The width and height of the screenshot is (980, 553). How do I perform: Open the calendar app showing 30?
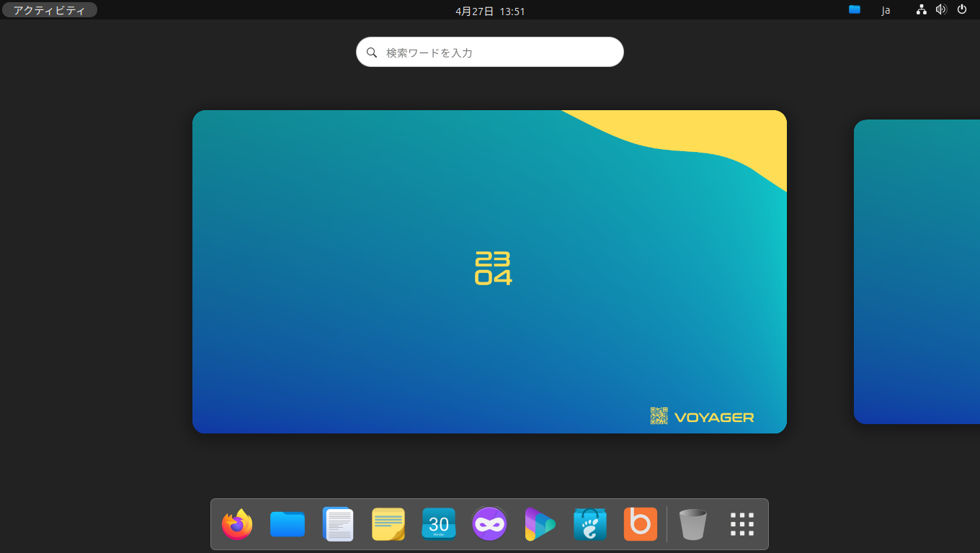(439, 524)
